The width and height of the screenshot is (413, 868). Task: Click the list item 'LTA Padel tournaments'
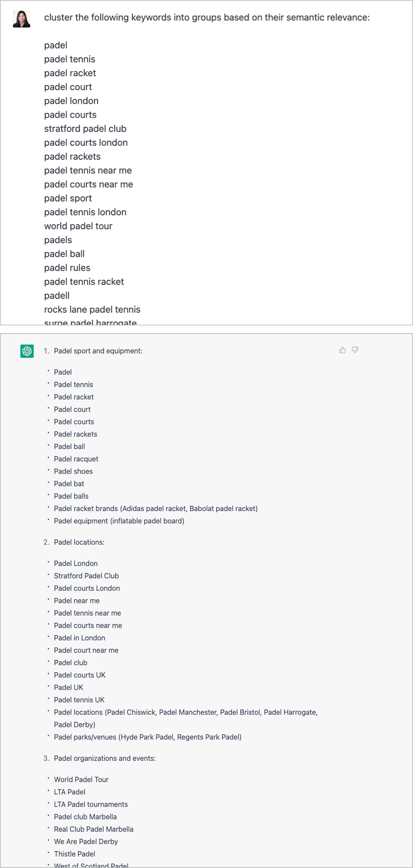point(90,804)
